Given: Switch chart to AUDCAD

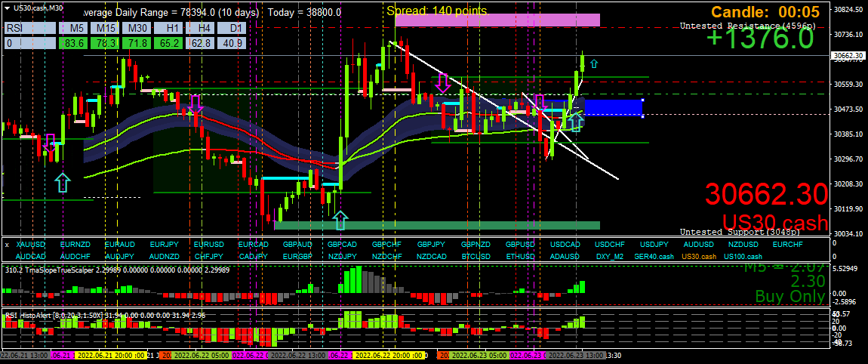Looking at the screenshot, I should pos(31,257).
